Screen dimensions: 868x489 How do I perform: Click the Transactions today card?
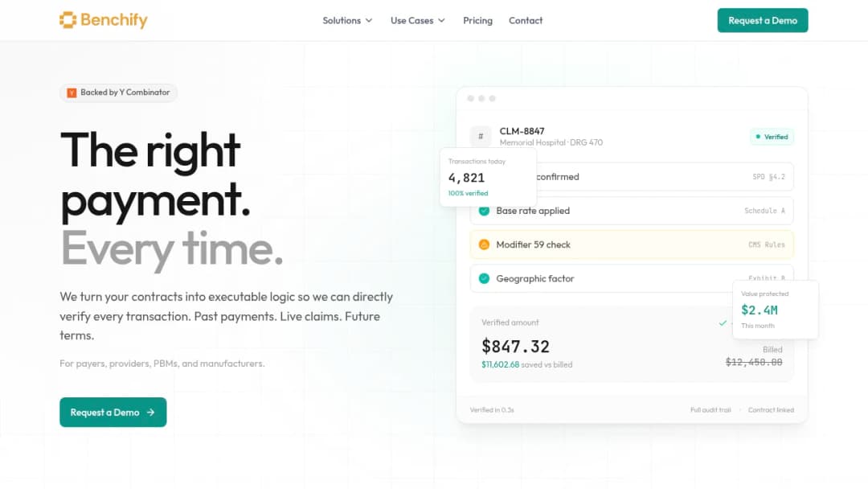(x=489, y=177)
